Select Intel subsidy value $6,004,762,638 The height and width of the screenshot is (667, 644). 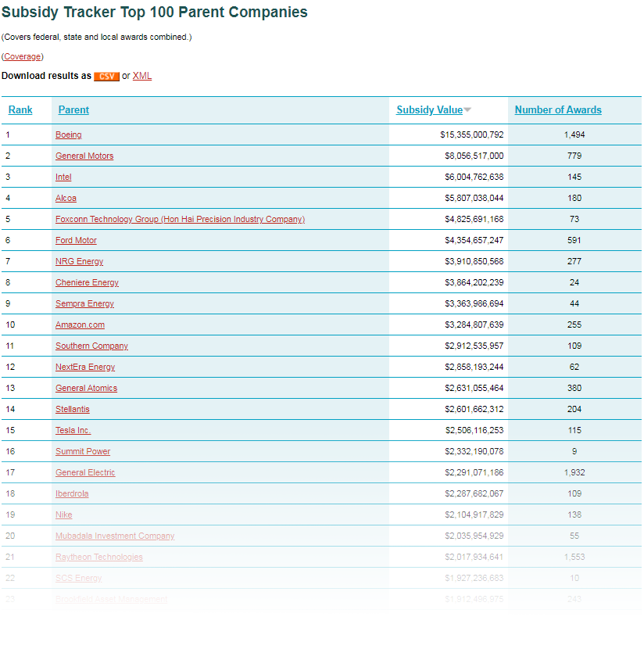pyautogui.click(x=474, y=177)
